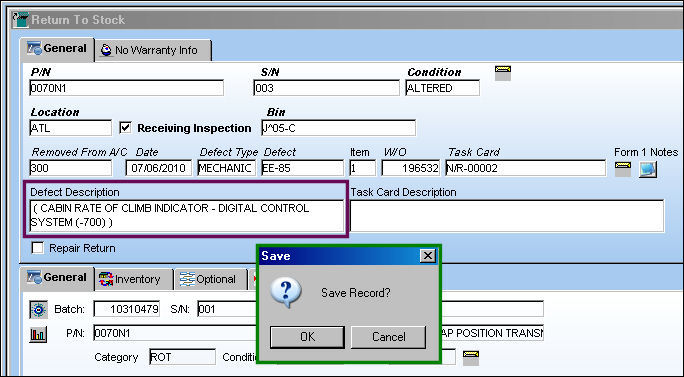Click the W/O field 196532
This screenshot has width=684, height=377.
tap(410, 168)
